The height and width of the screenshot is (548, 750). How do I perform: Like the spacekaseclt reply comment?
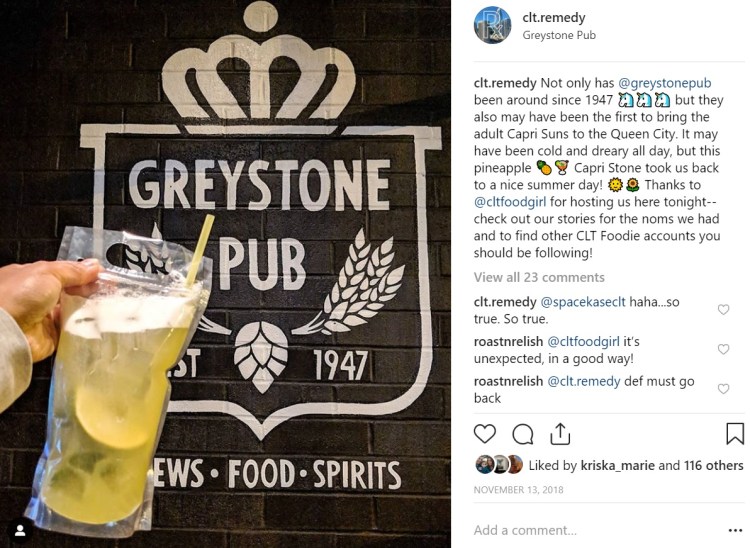pos(724,309)
